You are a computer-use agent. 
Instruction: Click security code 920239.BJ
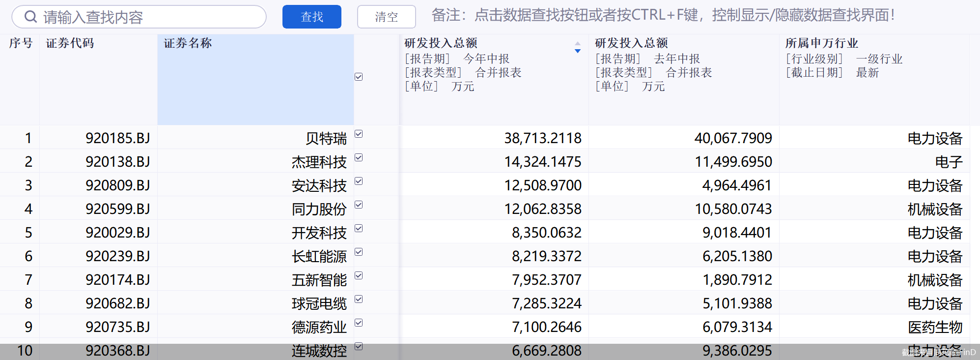[118, 256]
